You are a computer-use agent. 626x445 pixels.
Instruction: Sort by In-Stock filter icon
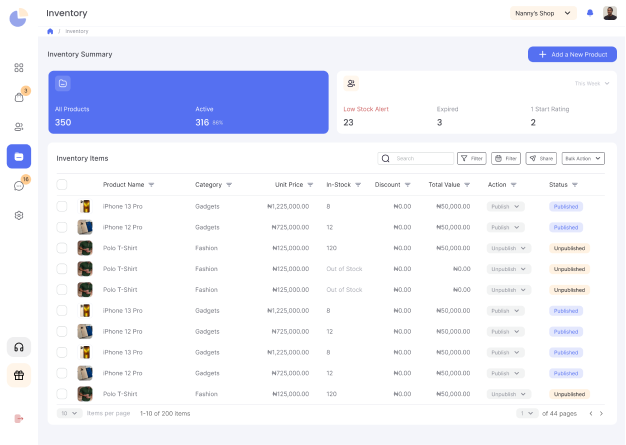(358, 185)
